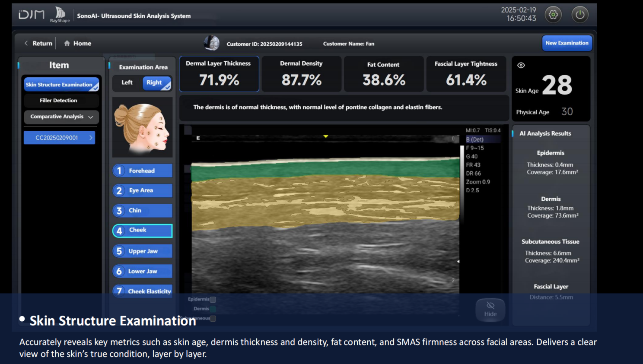Toggle the Epidermis layer checkbox

[x=213, y=299]
